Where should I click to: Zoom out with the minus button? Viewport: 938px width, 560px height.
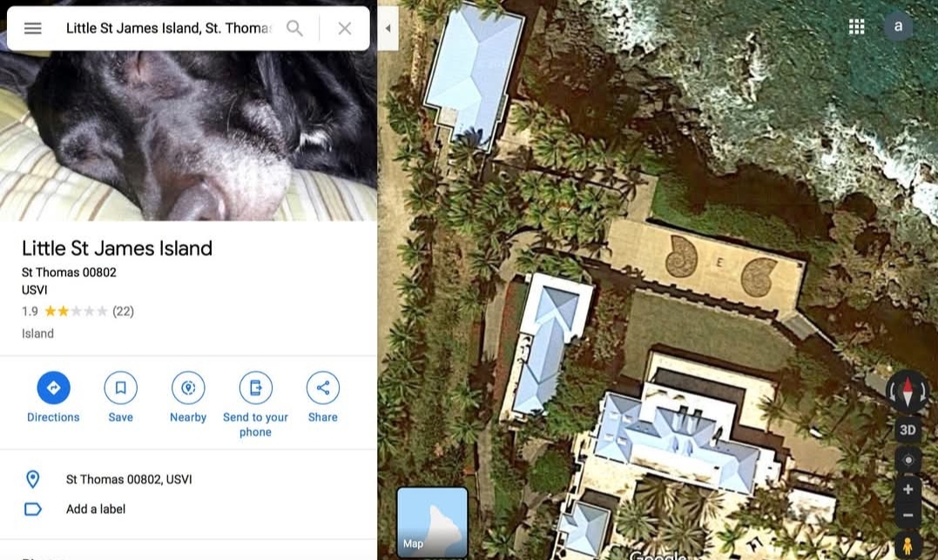pos(908,515)
